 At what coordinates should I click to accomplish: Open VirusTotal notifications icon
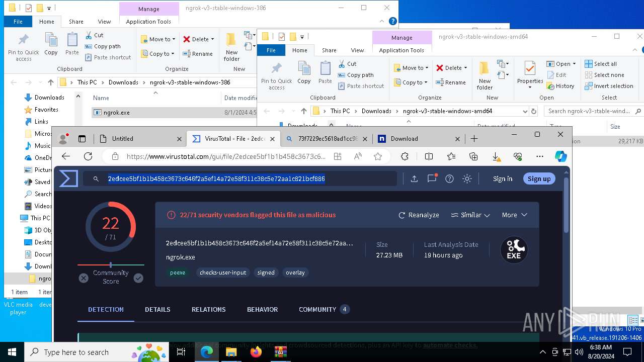[x=432, y=178]
